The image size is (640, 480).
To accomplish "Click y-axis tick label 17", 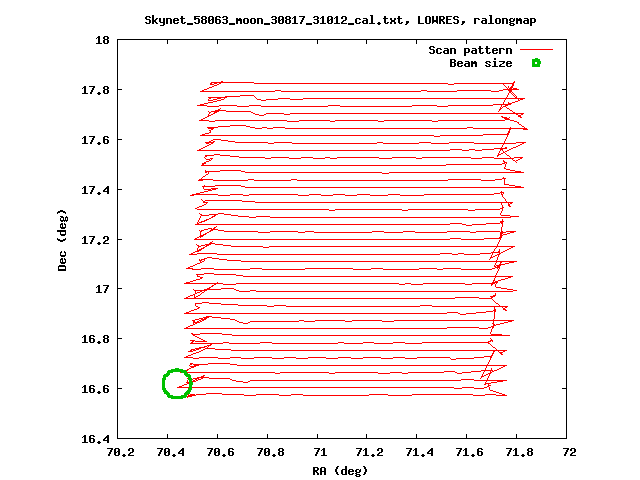I will 102,289.
